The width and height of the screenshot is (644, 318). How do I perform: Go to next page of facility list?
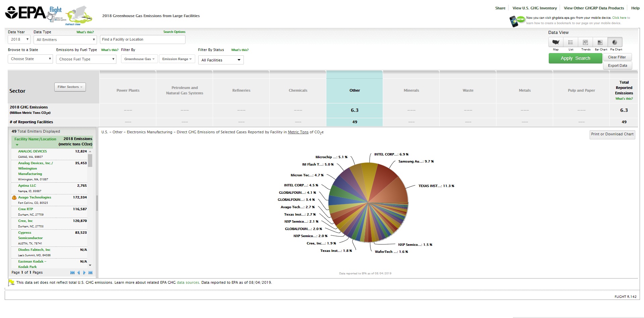click(84, 273)
